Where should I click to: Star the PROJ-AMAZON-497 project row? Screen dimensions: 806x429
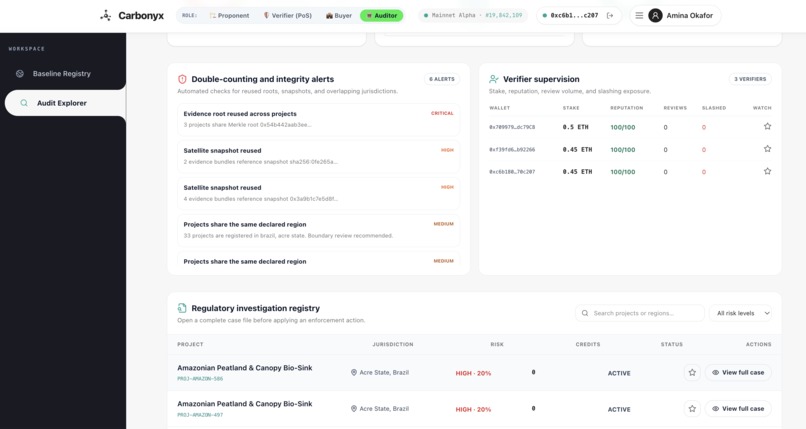(x=692, y=408)
